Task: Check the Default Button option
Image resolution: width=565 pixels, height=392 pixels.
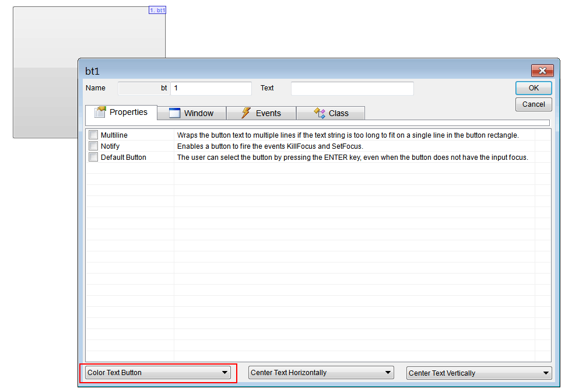Action: pos(93,157)
